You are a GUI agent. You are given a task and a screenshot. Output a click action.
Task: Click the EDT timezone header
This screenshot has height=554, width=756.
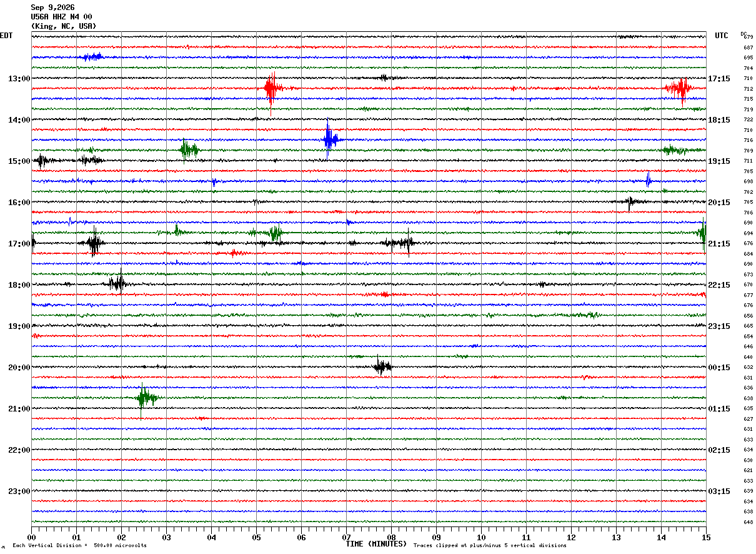click(6, 36)
